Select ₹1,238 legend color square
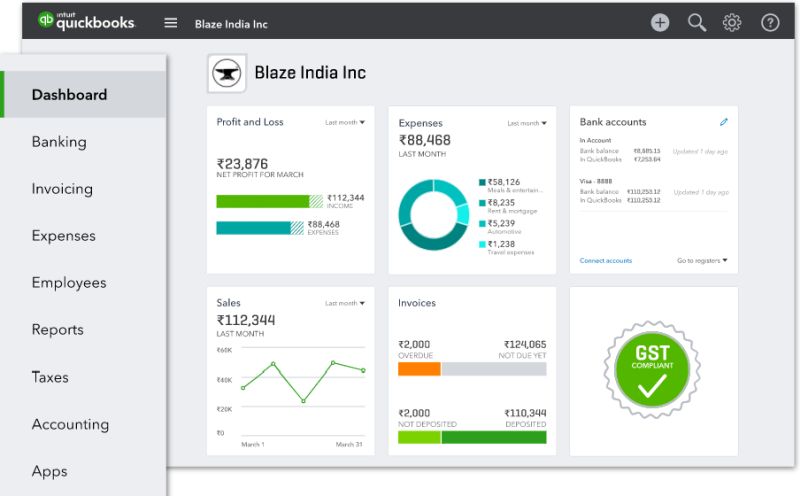800x496 pixels. tap(482, 244)
